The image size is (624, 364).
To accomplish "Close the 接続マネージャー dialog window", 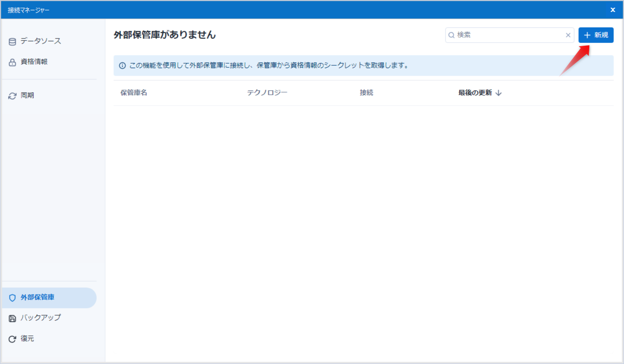I will pyautogui.click(x=613, y=10).
